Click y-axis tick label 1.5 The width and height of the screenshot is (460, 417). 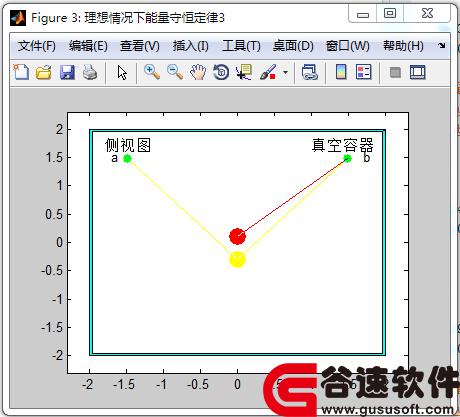pos(54,158)
